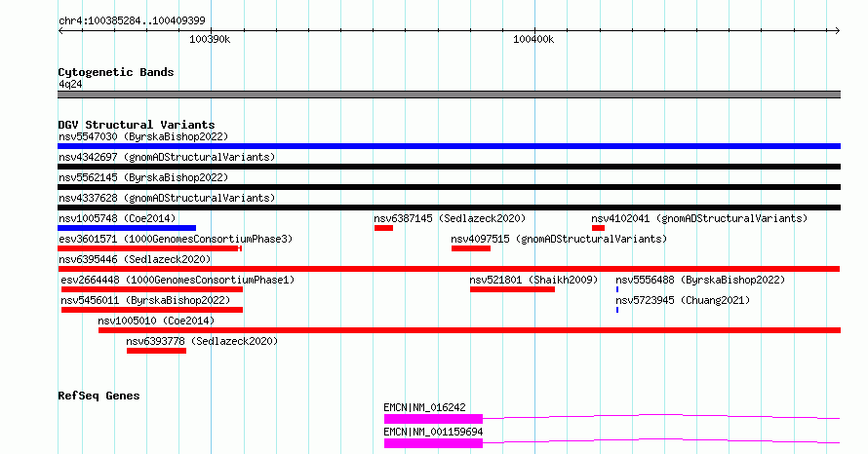Image resolution: width=868 pixels, height=454 pixels.
Task: Open the nsv521801 (Shaikh2009) label
Action: 533,280
